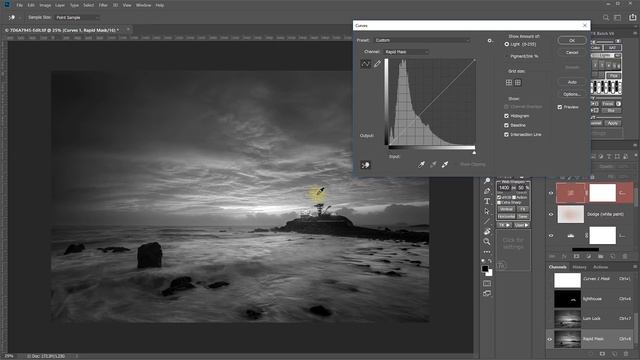Open the File menu
Viewport: 640px width, 360px height.
20,5
